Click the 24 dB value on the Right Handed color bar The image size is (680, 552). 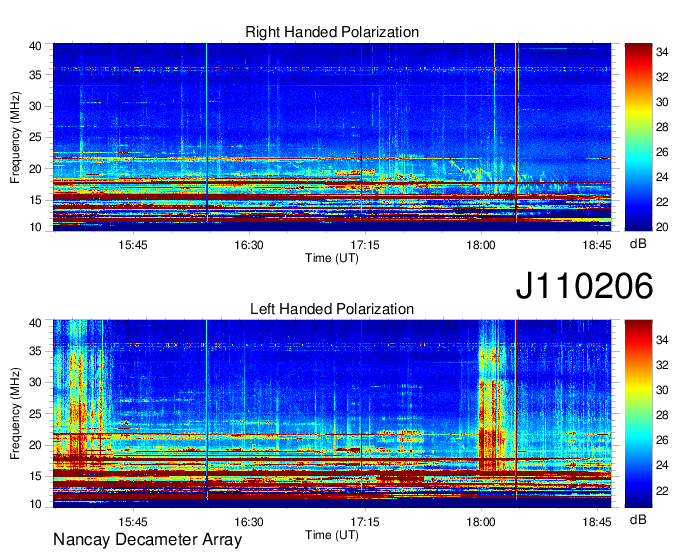(x=662, y=177)
